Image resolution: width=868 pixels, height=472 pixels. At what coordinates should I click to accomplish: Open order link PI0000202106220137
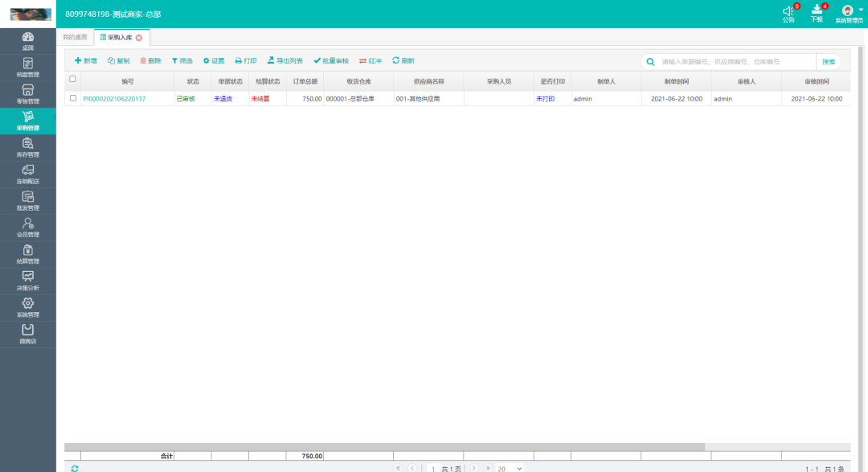coord(114,99)
